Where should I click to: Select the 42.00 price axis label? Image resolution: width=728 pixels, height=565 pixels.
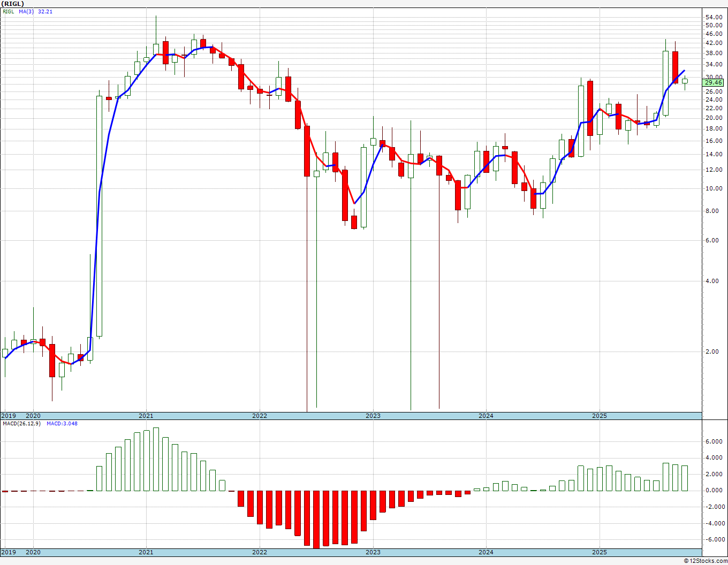pos(714,43)
